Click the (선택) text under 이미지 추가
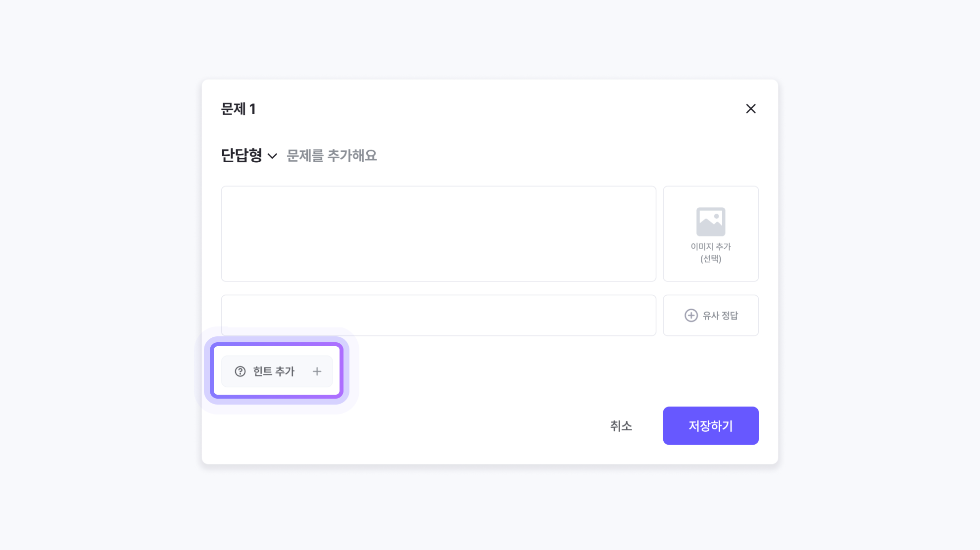The width and height of the screenshot is (980, 550). click(x=710, y=259)
